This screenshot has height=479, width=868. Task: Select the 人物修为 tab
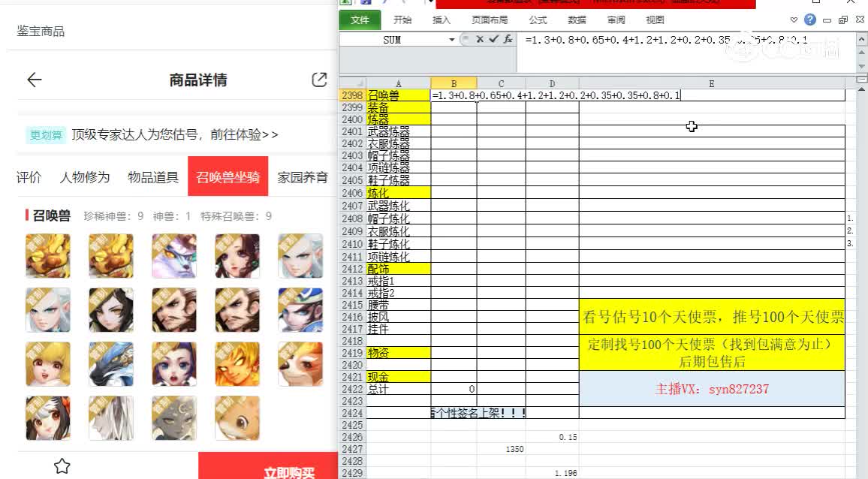pyautogui.click(x=85, y=177)
